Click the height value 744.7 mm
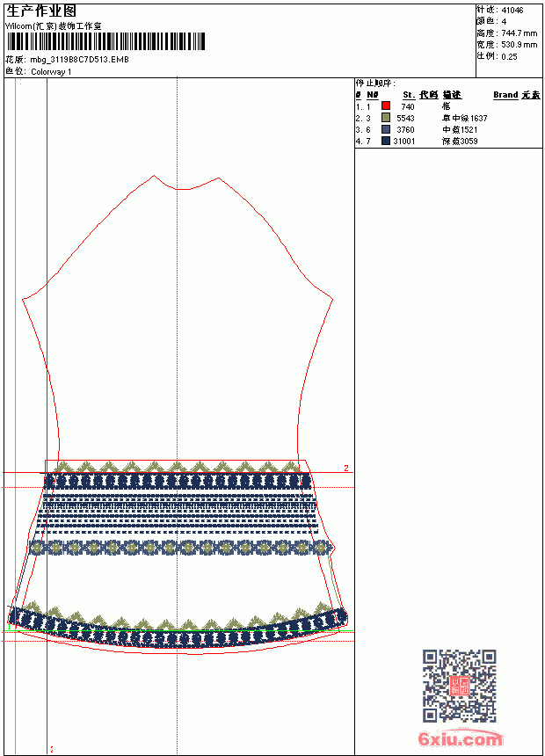 (519, 33)
